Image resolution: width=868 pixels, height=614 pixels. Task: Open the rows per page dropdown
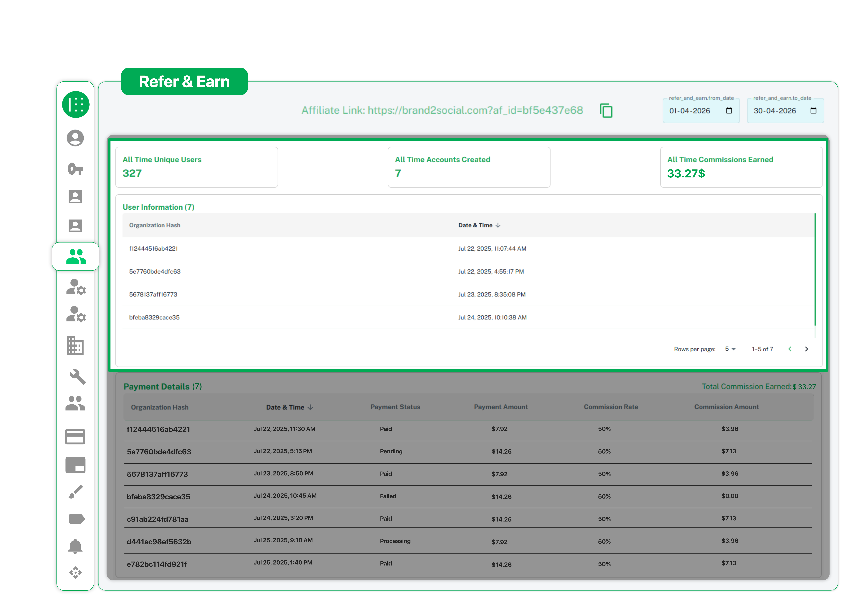(730, 349)
